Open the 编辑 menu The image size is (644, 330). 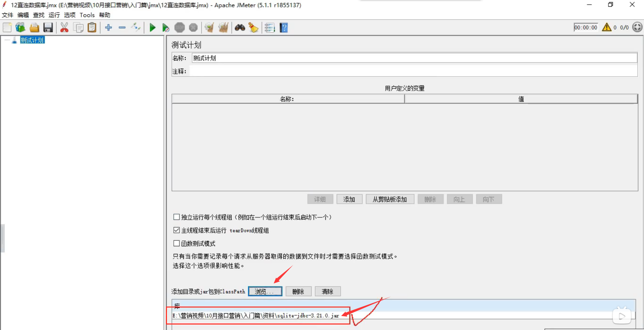[x=23, y=15]
